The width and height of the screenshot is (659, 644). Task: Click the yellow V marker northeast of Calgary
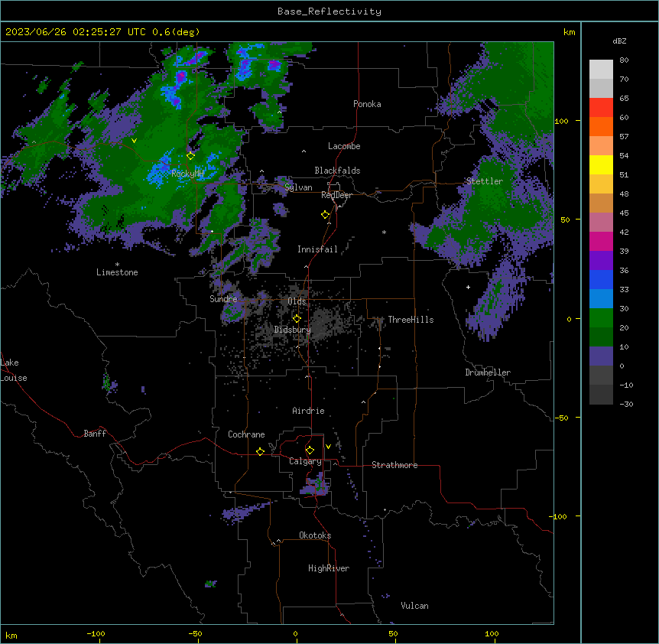pos(328,447)
